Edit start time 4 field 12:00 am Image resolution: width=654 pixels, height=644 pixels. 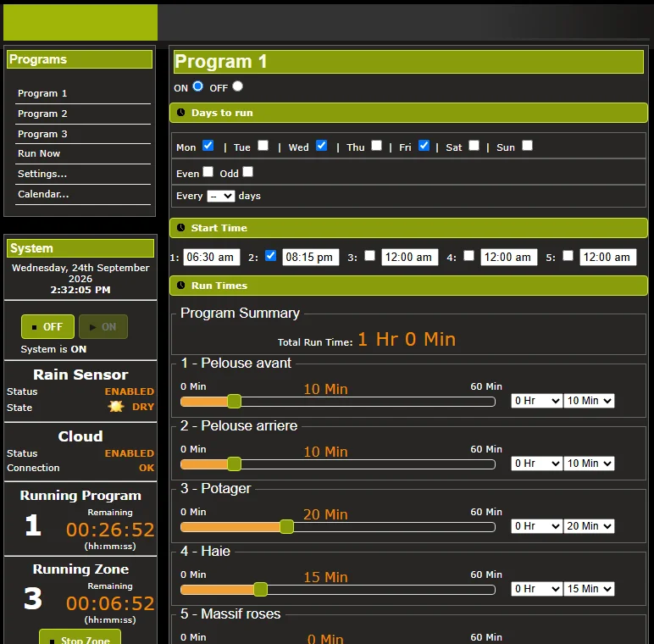509,257
